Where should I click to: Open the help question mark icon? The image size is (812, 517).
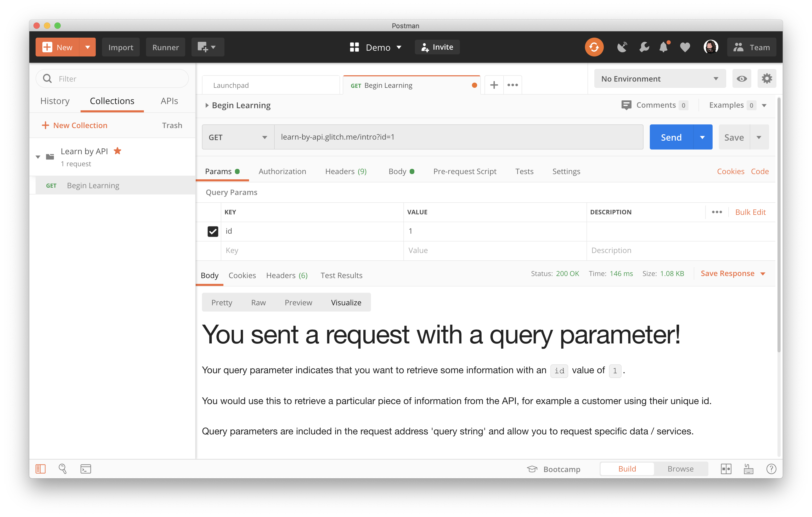point(771,469)
